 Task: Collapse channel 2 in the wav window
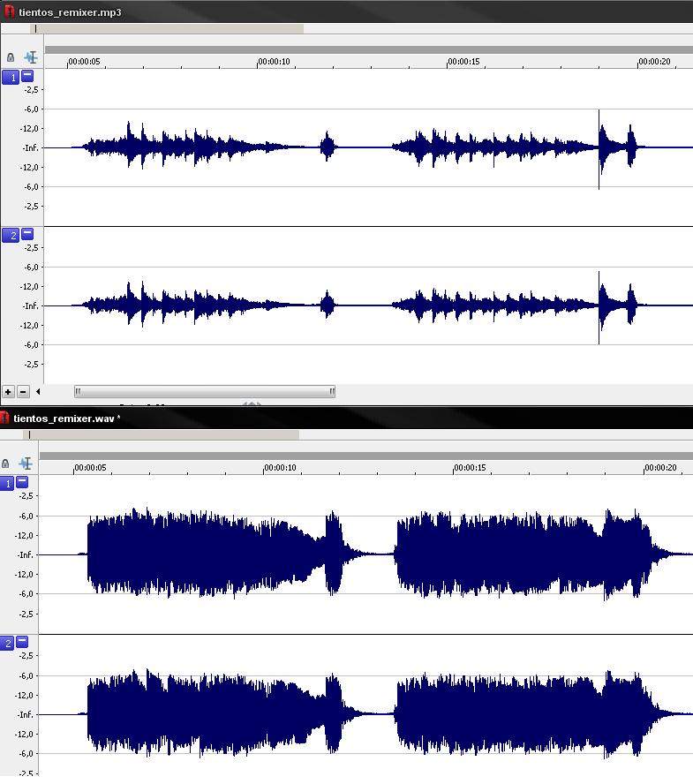(22, 642)
